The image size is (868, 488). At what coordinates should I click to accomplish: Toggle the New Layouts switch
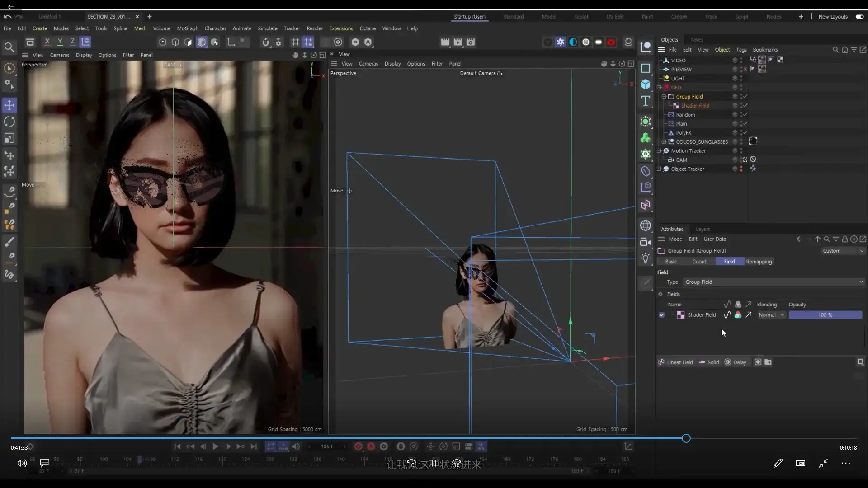coord(859,17)
